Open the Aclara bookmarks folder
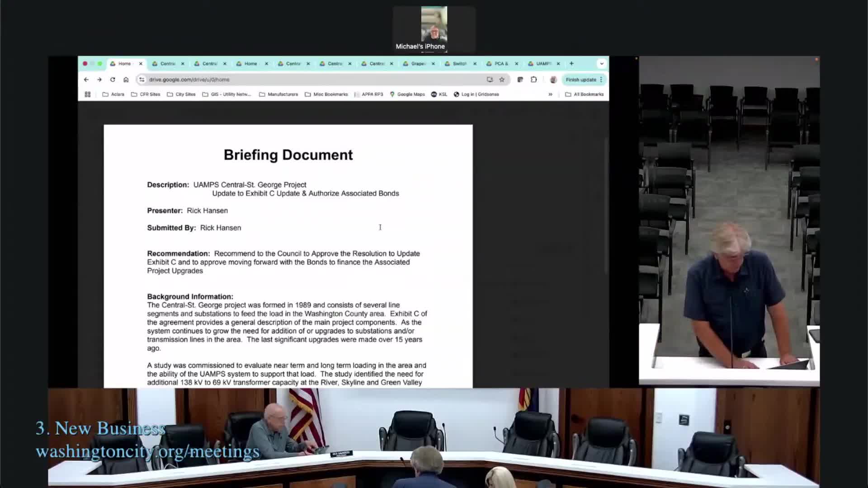 113,94
